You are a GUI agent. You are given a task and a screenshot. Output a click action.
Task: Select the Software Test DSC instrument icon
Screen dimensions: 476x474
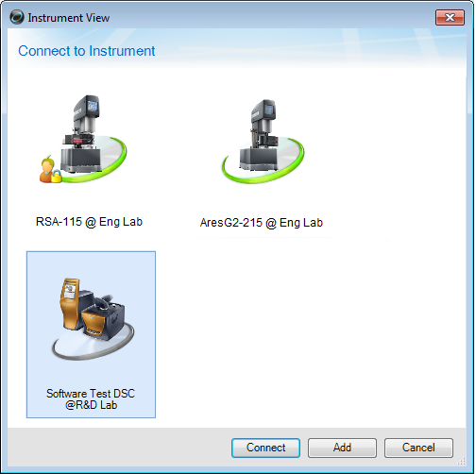coord(93,318)
